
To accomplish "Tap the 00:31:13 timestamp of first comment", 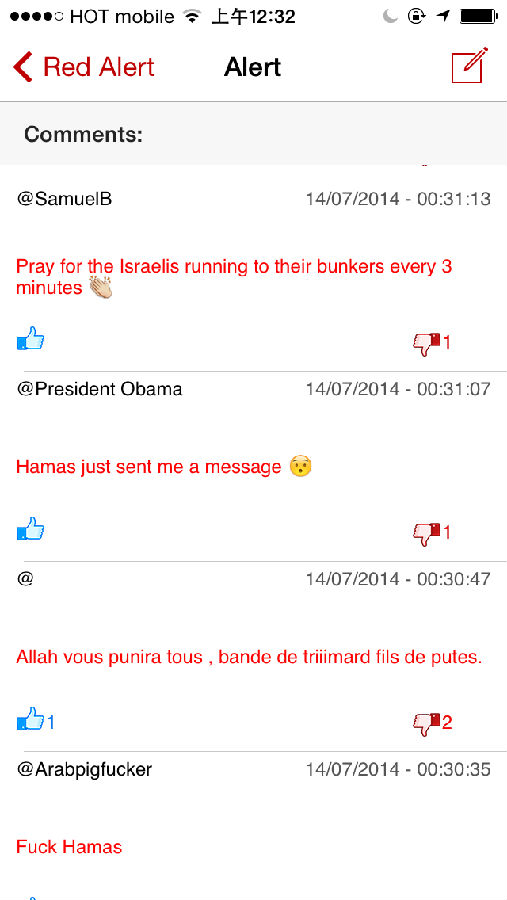I will (x=454, y=199).
